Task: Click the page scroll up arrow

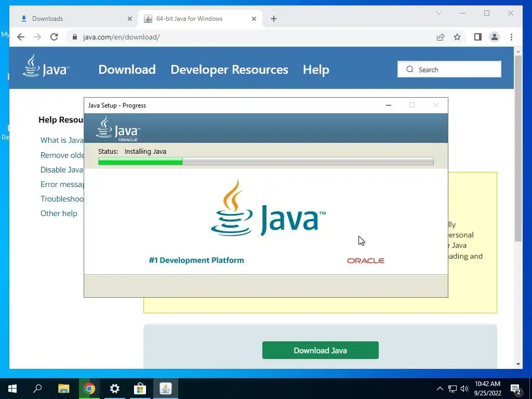Action: [518, 51]
